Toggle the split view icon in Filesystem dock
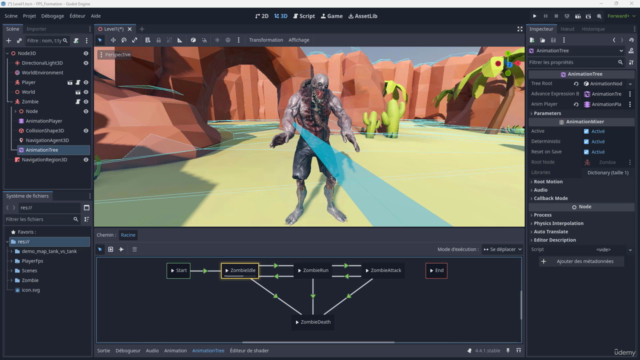The height and width of the screenshot is (360, 640). (87, 208)
